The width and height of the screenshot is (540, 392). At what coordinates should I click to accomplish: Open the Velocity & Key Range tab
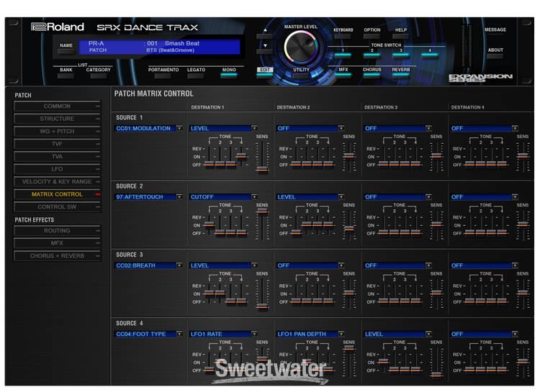[57, 182]
